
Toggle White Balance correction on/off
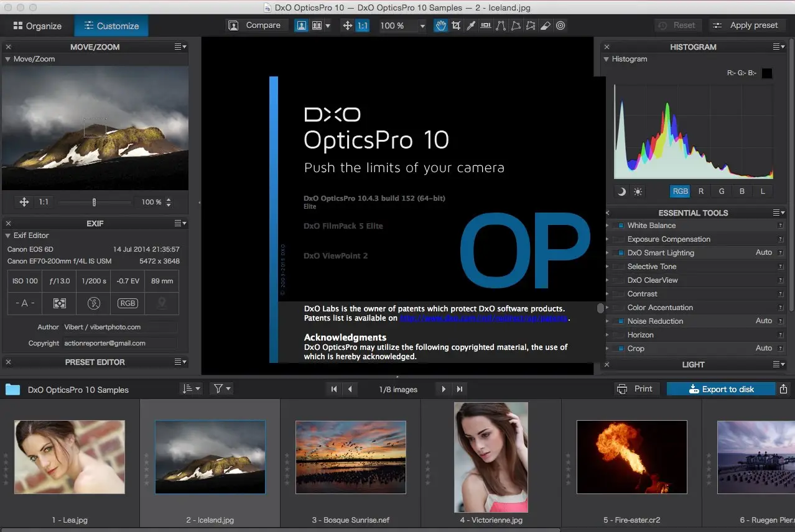pyautogui.click(x=618, y=226)
